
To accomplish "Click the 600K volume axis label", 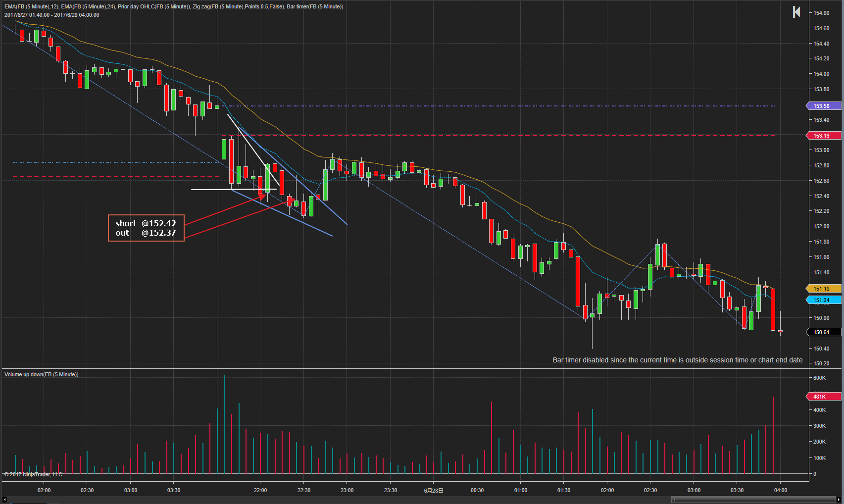I will pos(820,378).
